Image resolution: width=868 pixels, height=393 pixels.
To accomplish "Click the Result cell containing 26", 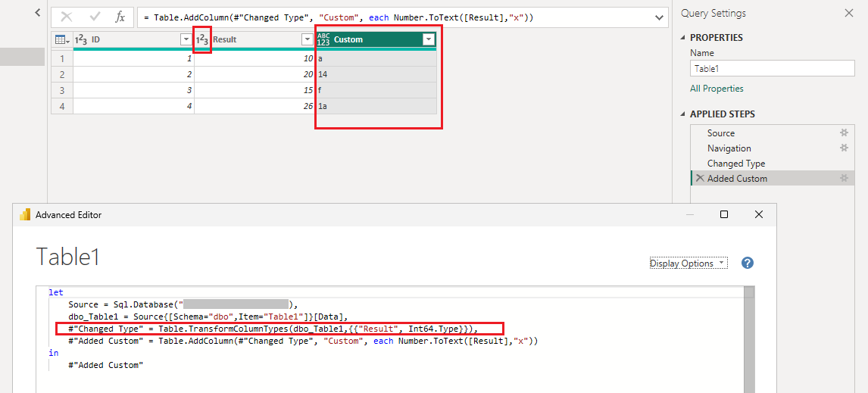I will [x=254, y=106].
